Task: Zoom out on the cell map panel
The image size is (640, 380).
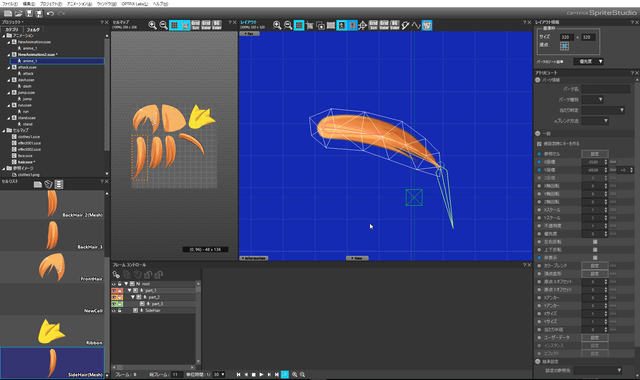Action: [163, 25]
